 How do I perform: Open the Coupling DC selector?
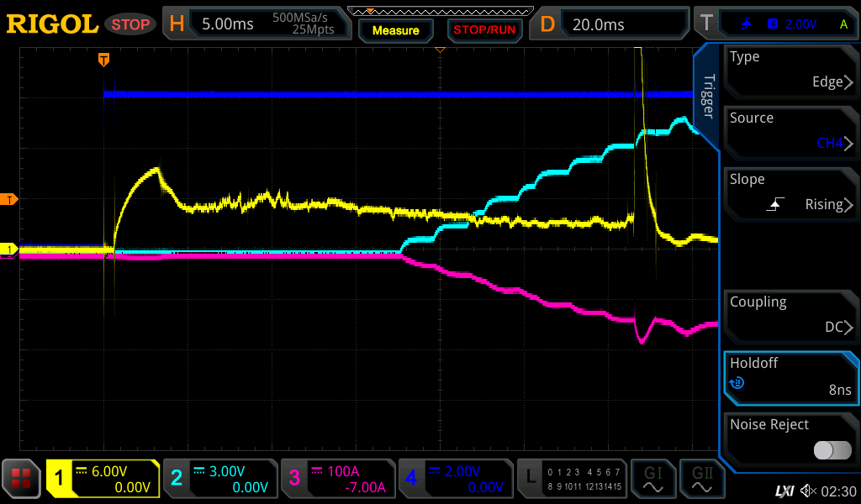[790, 316]
